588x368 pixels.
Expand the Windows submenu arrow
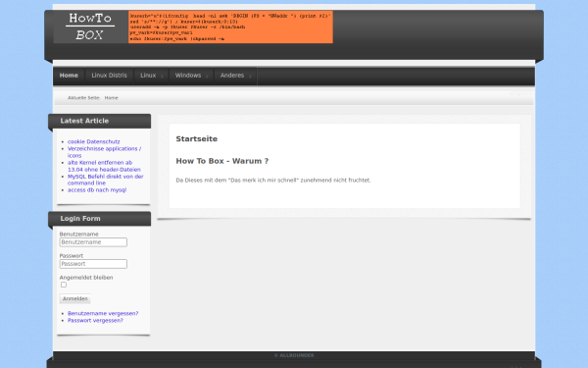point(207,77)
